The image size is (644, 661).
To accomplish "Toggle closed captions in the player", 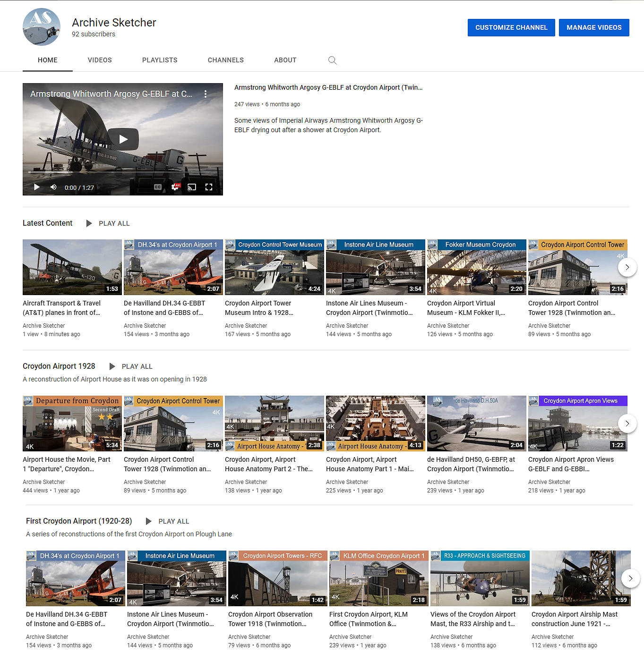I will [x=158, y=187].
